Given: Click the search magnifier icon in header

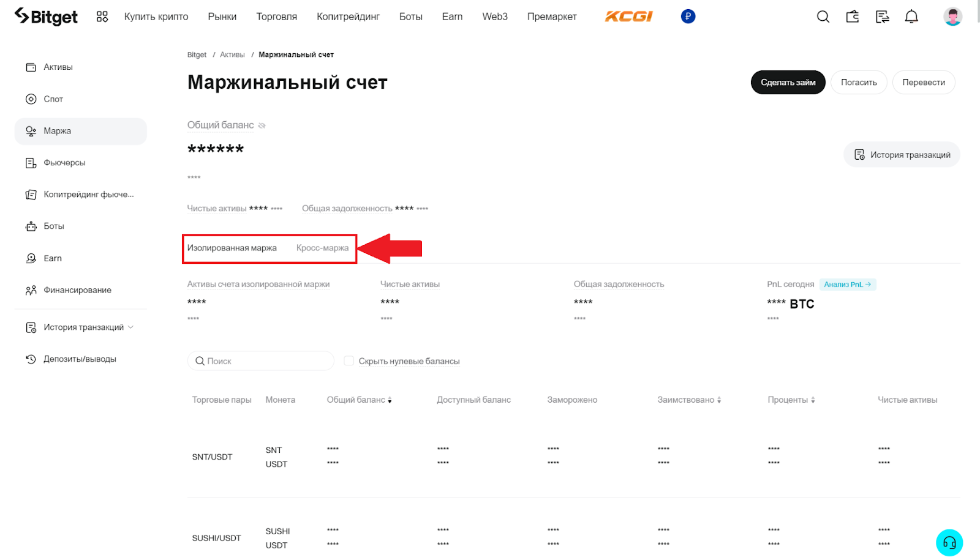Looking at the screenshot, I should pyautogui.click(x=823, y=17).
